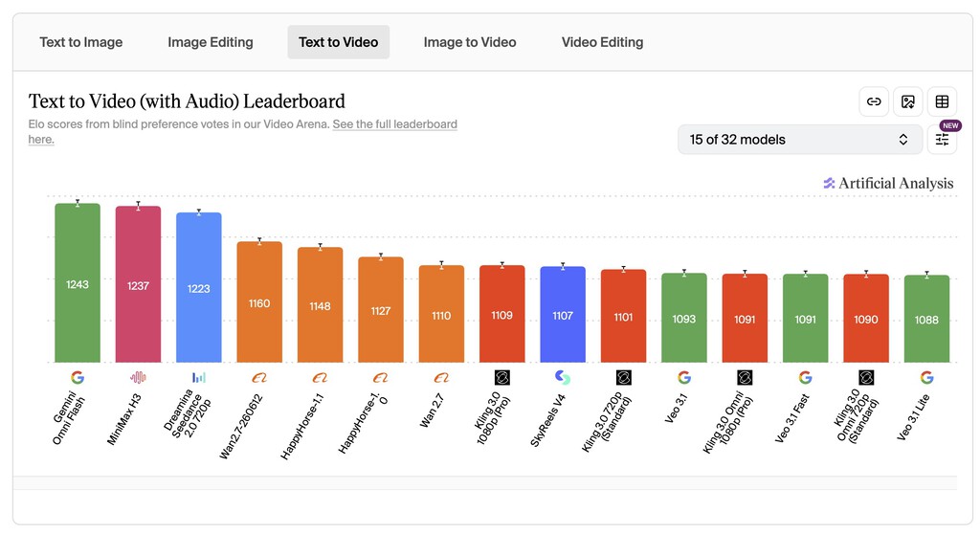Click the SkyReels V4 axis label
Viewport: 980px width, 534px height.
coord(547,420)
